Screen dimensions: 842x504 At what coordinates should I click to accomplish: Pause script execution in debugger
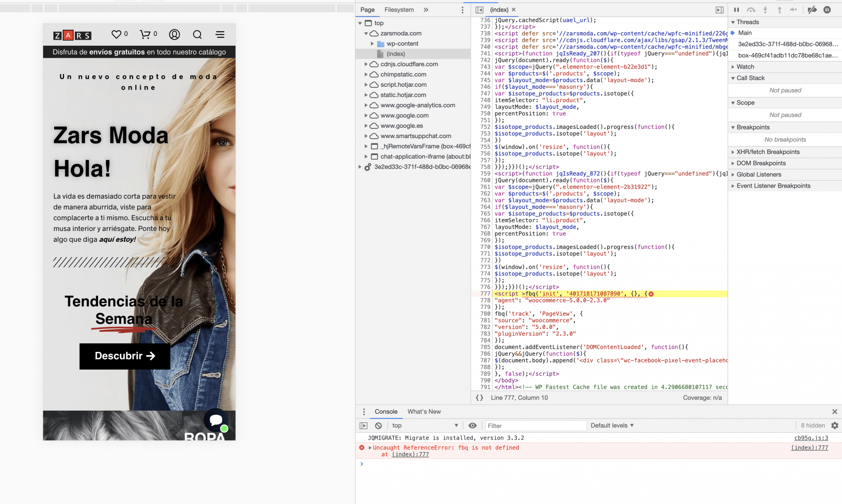click(x=737, y=10)
